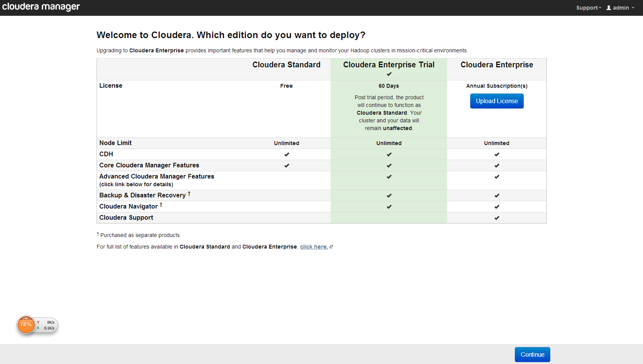Click the upload speed arrow in monitor widget

[x=38, y=322]
